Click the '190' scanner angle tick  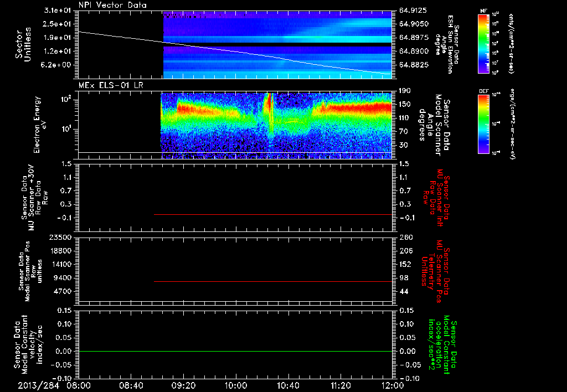405,91
